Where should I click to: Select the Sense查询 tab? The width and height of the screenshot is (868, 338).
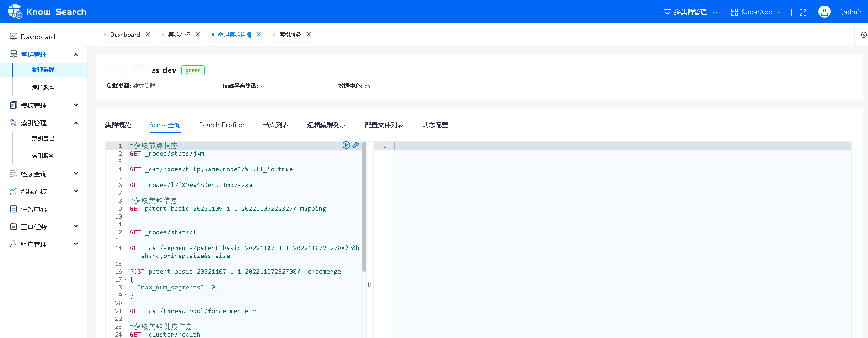(x=165, y=125)
